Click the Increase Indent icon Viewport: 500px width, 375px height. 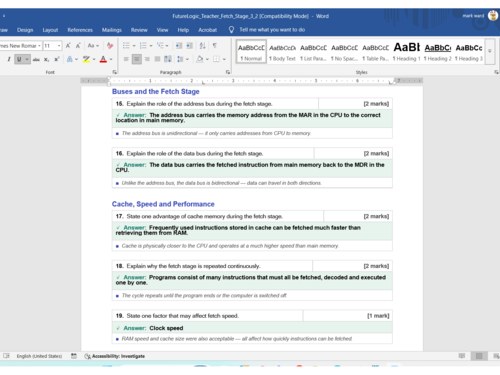point(189,46)
